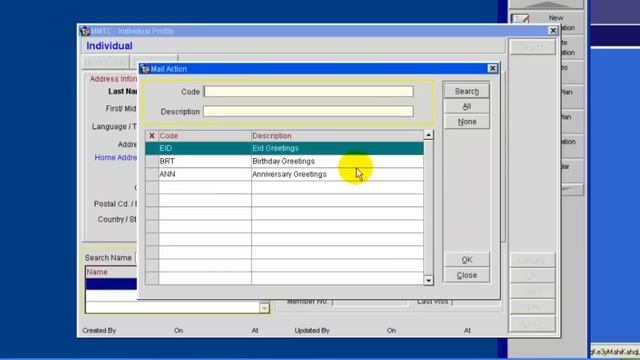
Task: Click Close button in Mail Action dialog
Action: [x=467, y=275]
